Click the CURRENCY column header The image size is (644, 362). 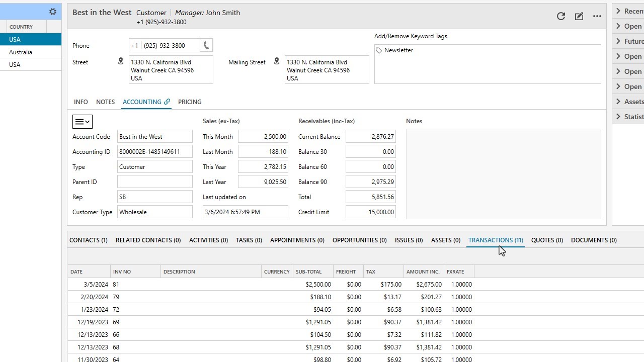(277, 272)
